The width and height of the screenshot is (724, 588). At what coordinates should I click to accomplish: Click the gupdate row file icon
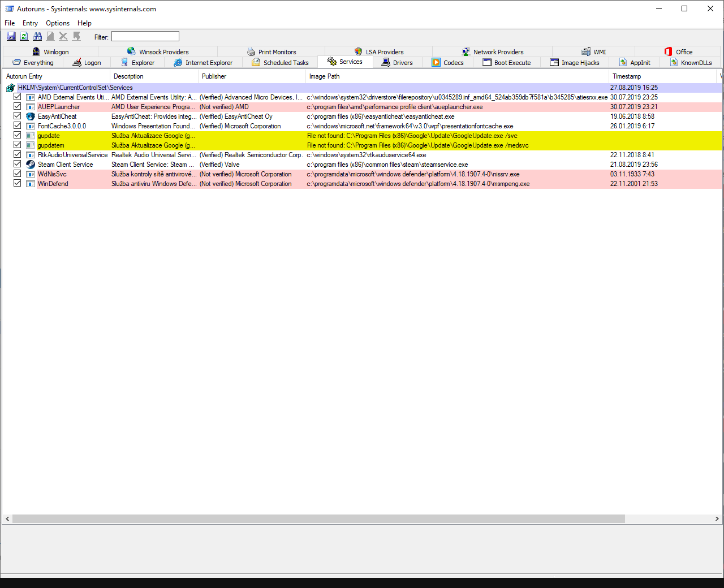tap(31, 136)
